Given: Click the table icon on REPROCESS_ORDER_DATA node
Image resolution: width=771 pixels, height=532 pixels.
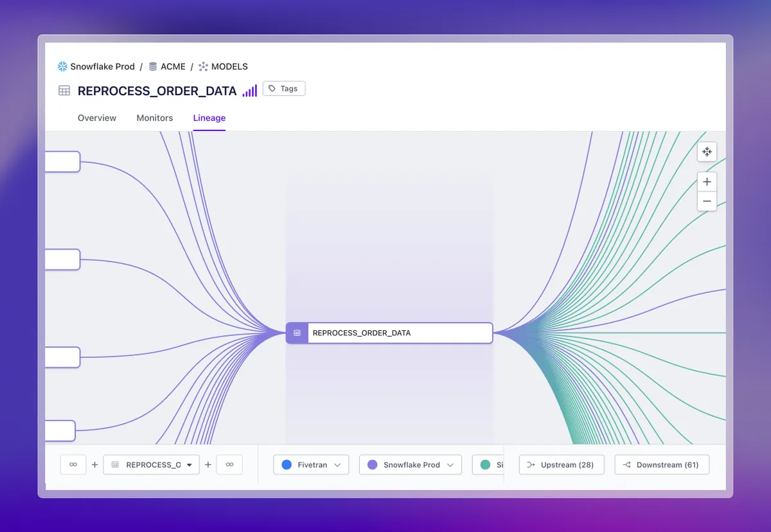Looking at the screenshot, I should pos(297,333).
